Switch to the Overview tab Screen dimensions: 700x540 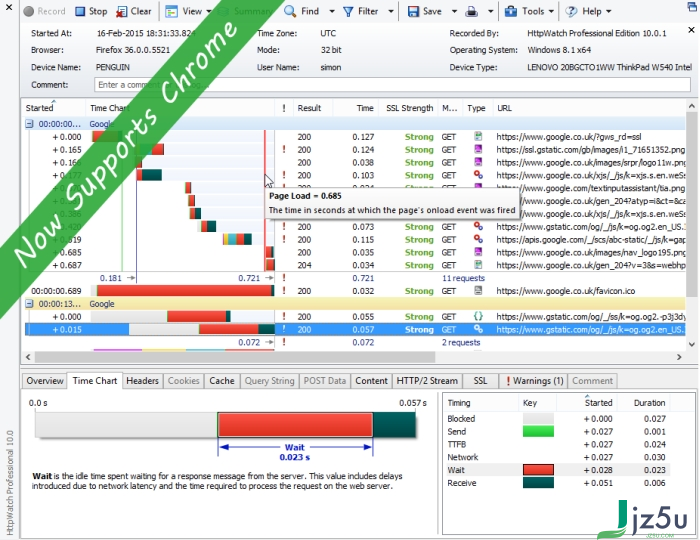click(45, 381)
